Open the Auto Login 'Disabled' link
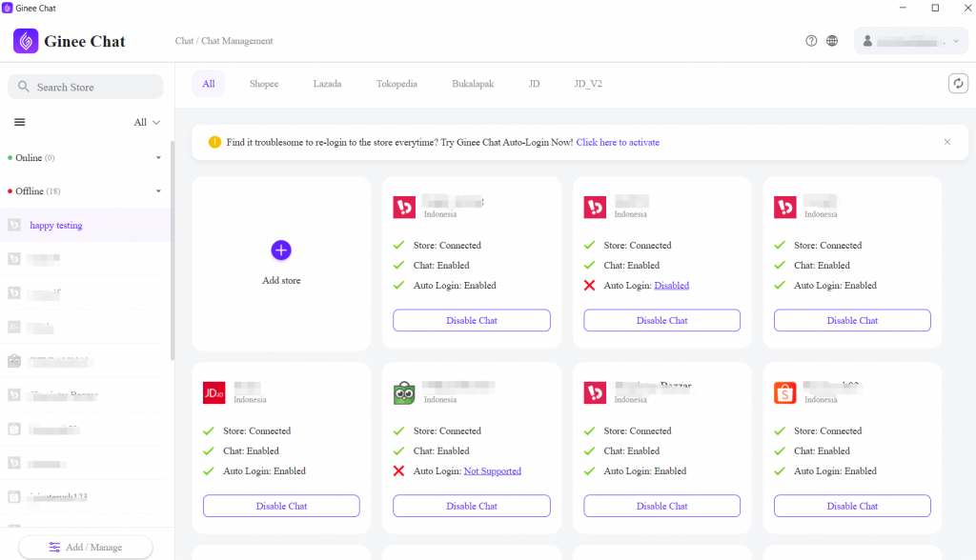Screen dimensions: 976x560 pyautogui.click(x=672, y=286)
